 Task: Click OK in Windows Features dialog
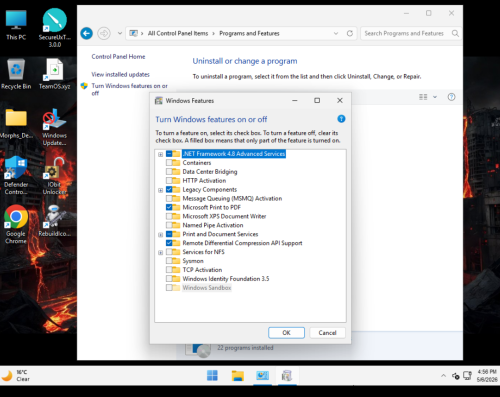[286, 333]
